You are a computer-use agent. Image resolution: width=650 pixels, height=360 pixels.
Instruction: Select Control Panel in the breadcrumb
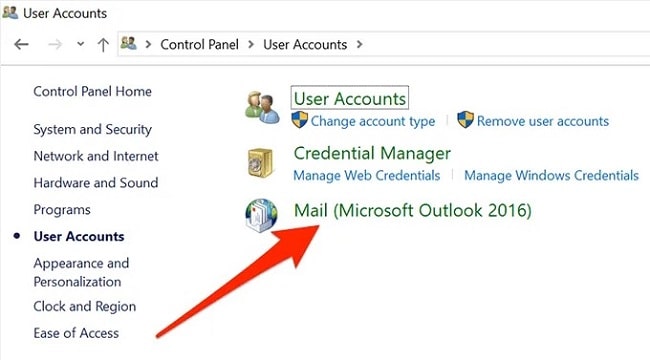click(x=199, y=44)
